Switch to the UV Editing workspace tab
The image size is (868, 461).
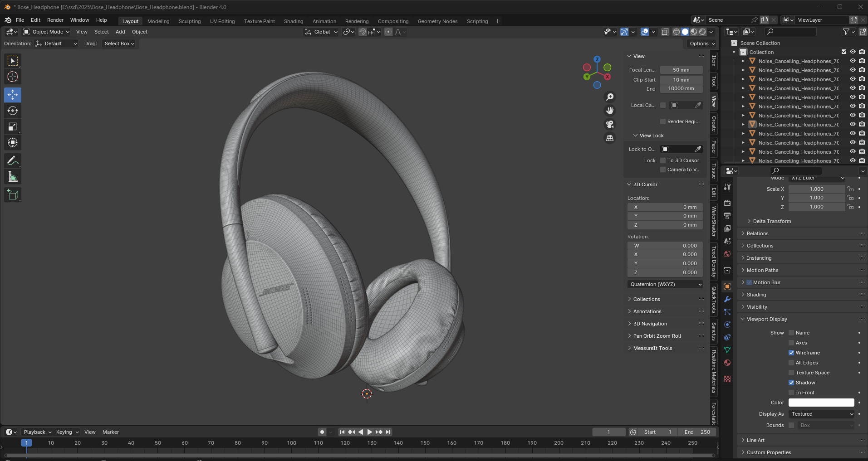[x=222, y=21]
